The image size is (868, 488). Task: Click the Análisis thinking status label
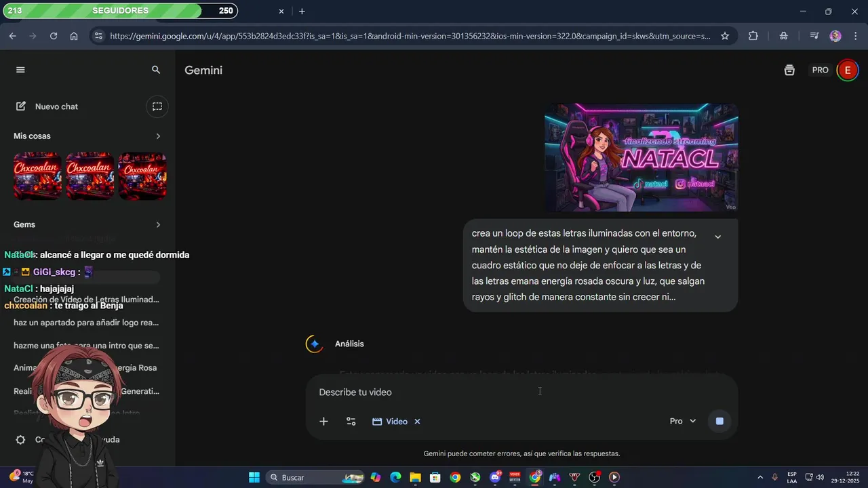coord(349,344)
